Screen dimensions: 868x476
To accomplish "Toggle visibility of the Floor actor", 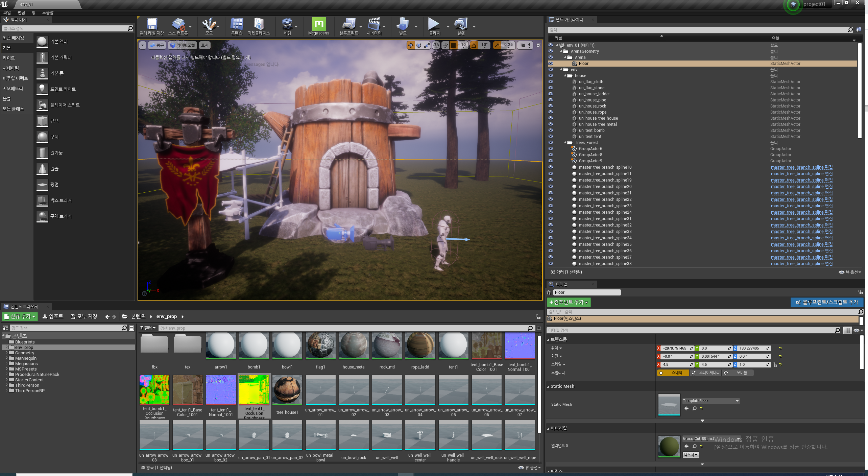I will [551, 63].
